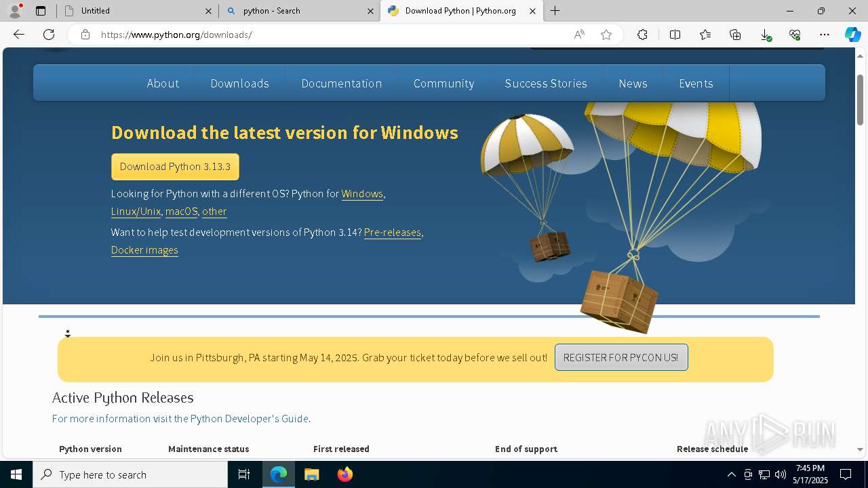
Task: Click REGISTER FOR PYCON US! button
Action: pyautogui.click(x=621, y=357)
